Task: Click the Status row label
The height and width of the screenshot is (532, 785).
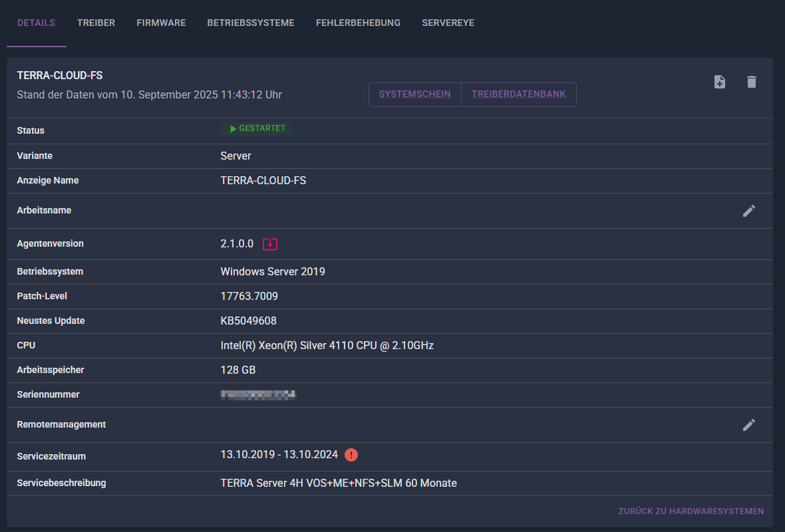Action: [x=31, y=130]
